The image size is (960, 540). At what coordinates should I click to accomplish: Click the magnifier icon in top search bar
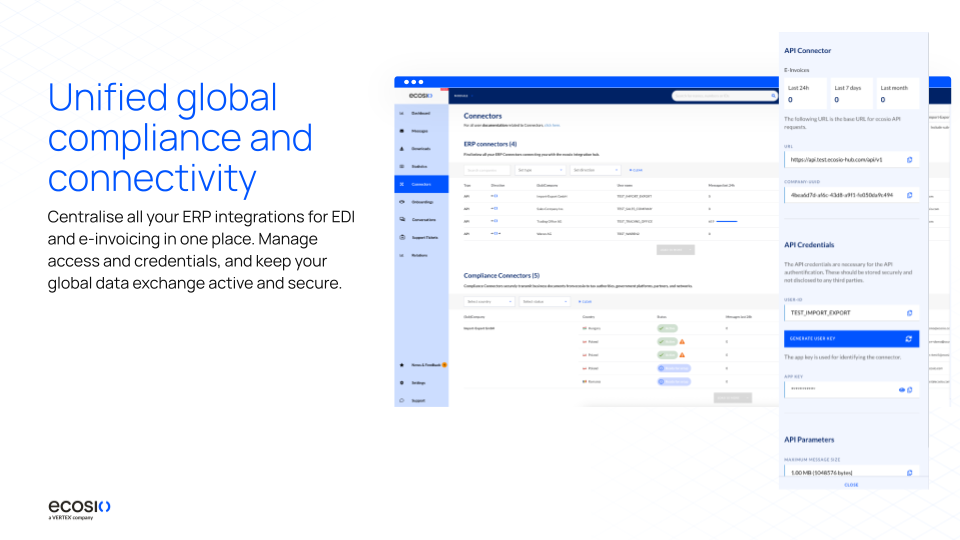(773, 96)
